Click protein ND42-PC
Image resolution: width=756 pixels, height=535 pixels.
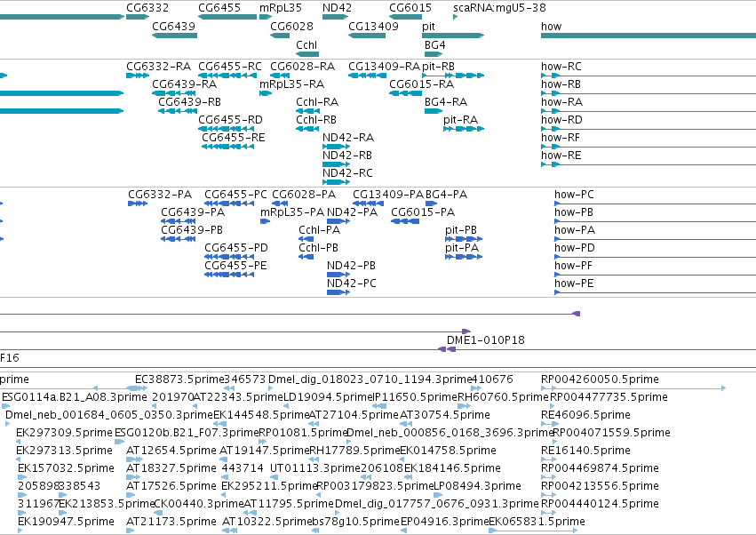(x=352, y=283)
